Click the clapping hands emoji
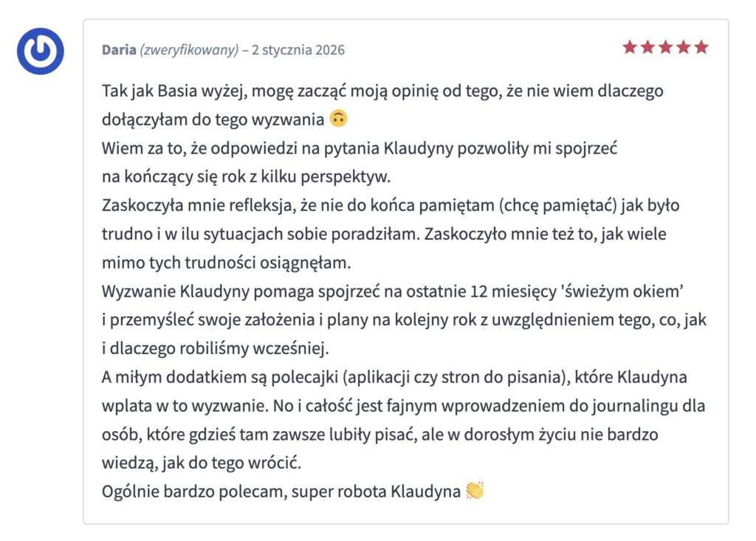756x541 pixels. (x=475, y=491)
